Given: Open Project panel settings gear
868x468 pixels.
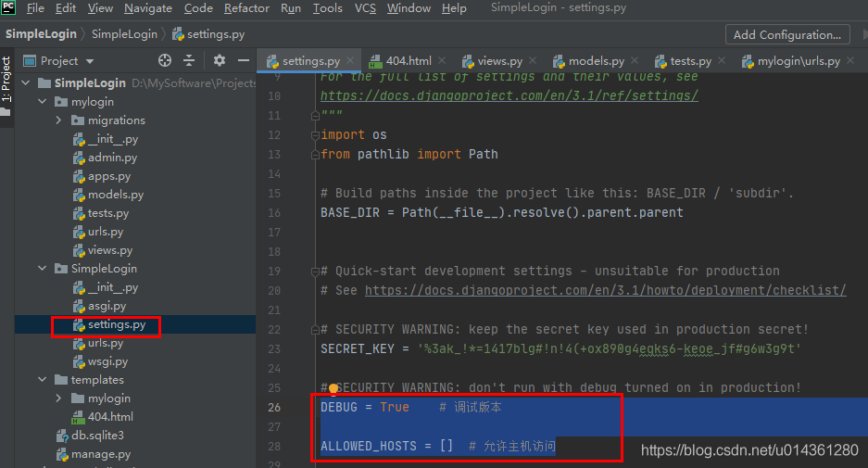Looking at the screenshot, I should (x=220, y=60).
